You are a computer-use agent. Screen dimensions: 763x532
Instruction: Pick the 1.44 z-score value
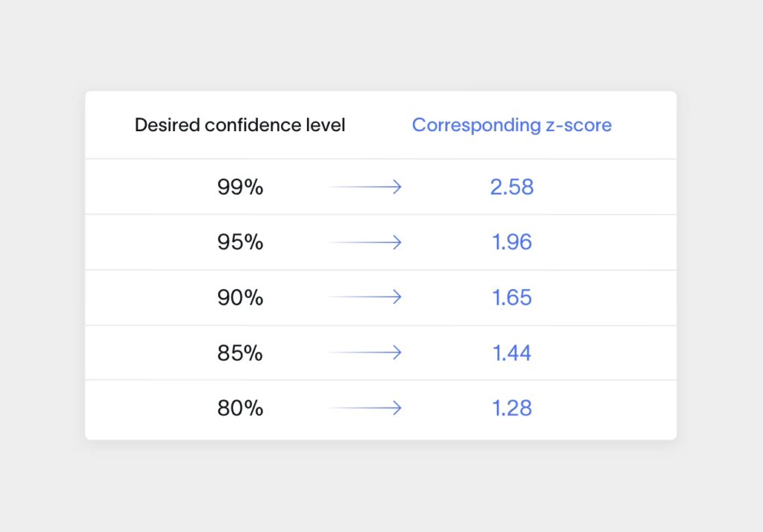pyautogui.click(x=512, y=352)
